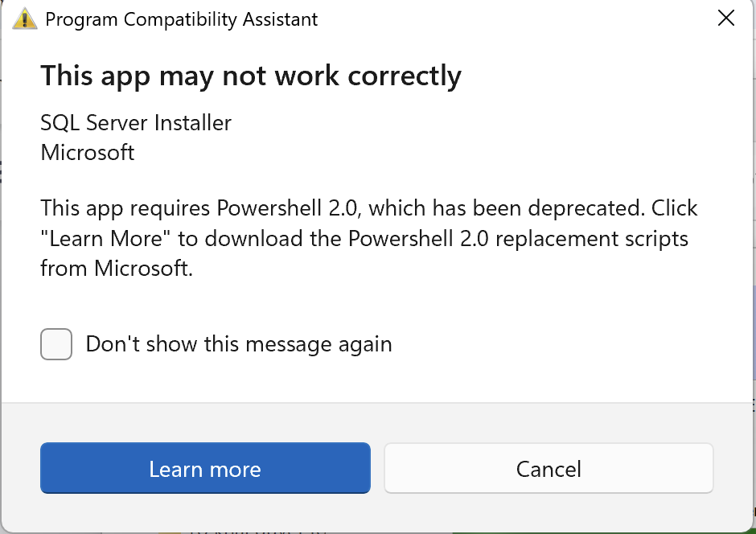Viewport: 756px width, 534px height.
Task: Dismiss the dialog with the Cancel button
Action: click(549, 468)
